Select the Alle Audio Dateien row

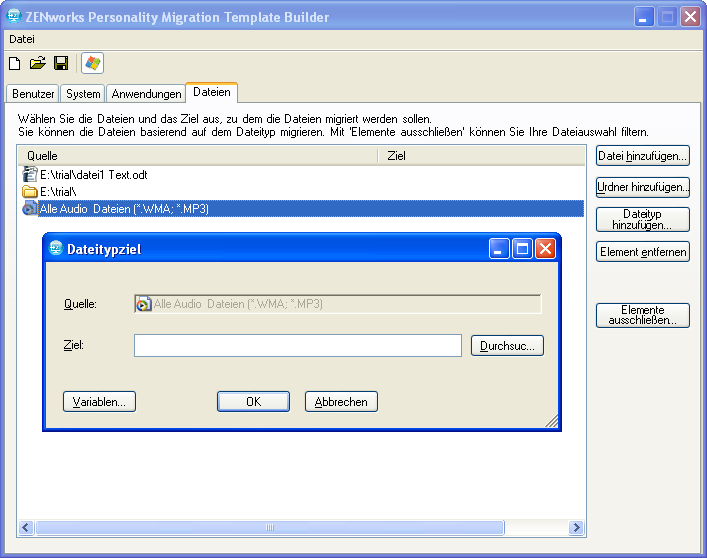point(303,209)
